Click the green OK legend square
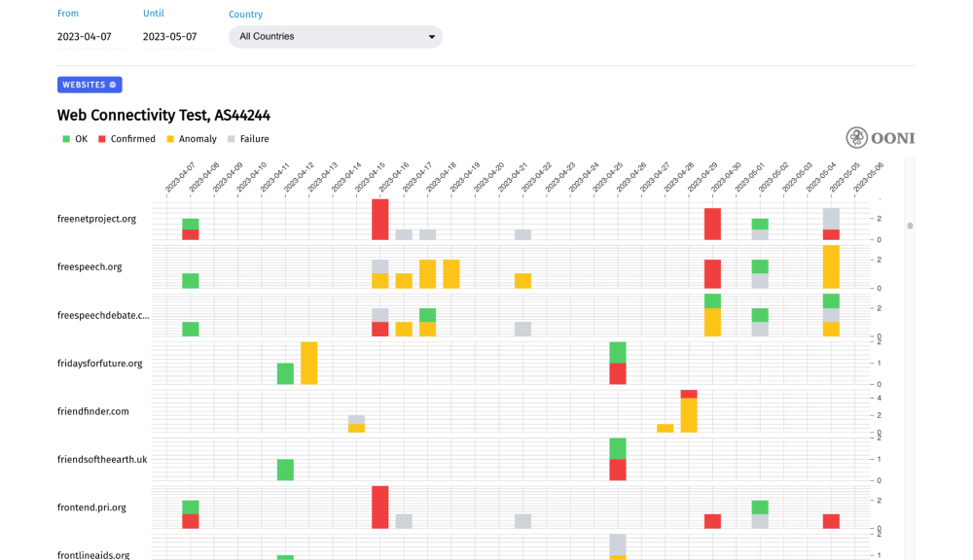The height and width of the screenshot is (560, 973). coord(66,139)
